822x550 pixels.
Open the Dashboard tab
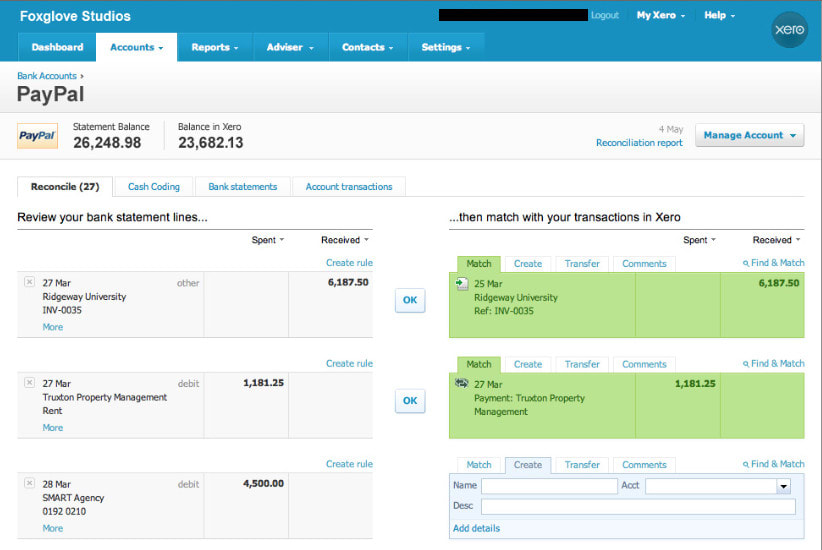(57, 47)
